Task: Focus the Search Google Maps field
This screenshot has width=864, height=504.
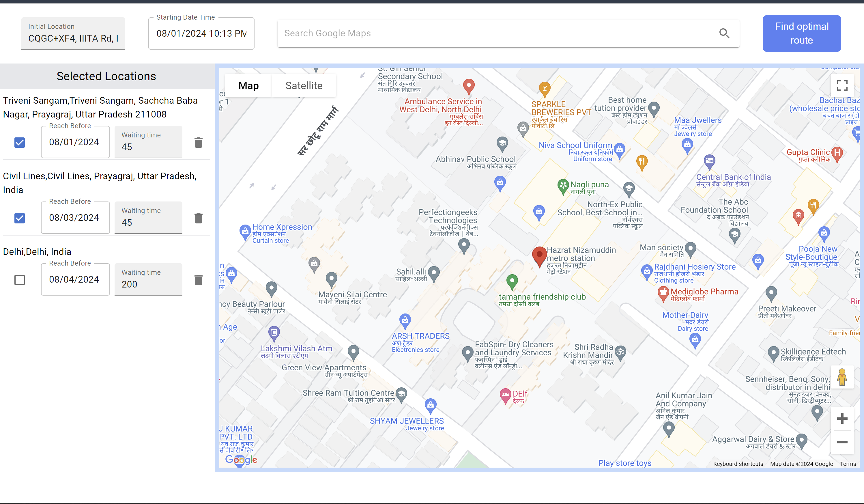Action: pyautogui.click(x=497, y=33)
